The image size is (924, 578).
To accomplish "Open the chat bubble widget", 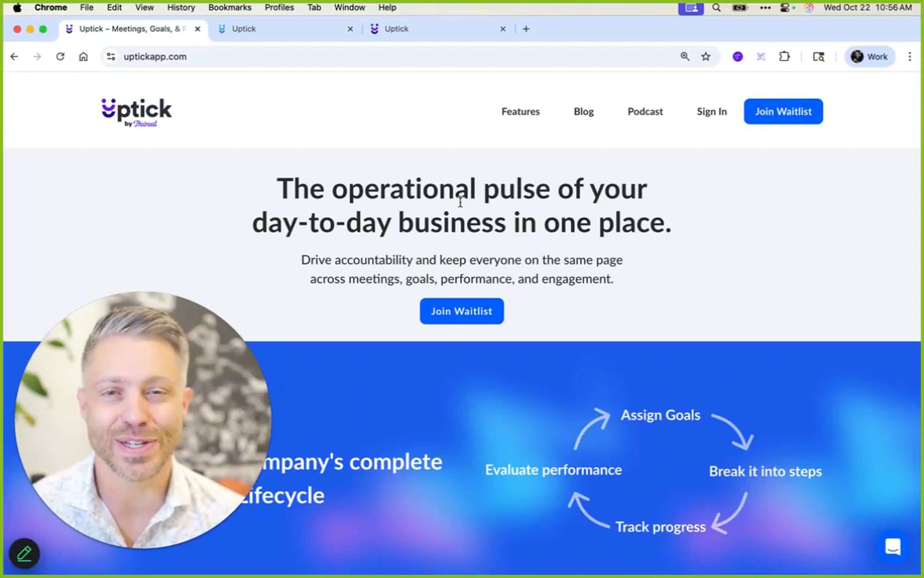I will click(893, 546).
